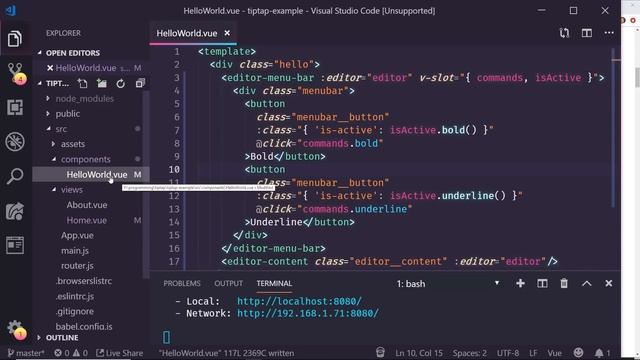Change line ending via LF status item

click(533, 353)
